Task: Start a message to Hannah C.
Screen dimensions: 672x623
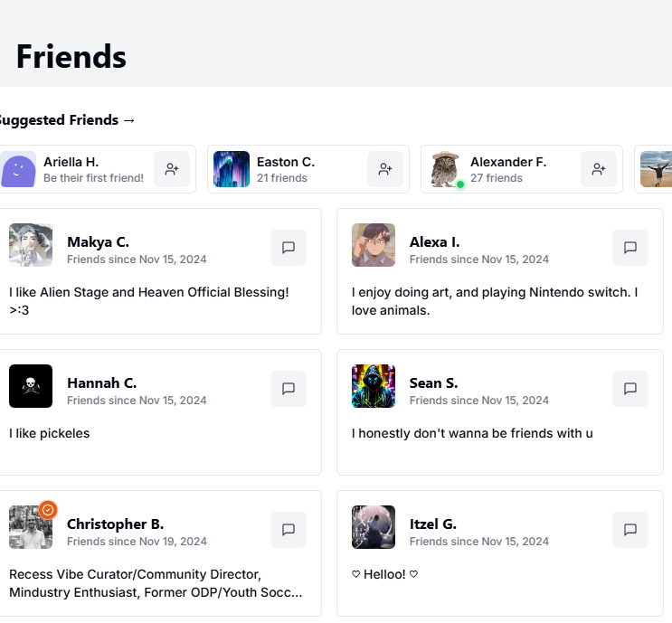Action: pos(289,389)
